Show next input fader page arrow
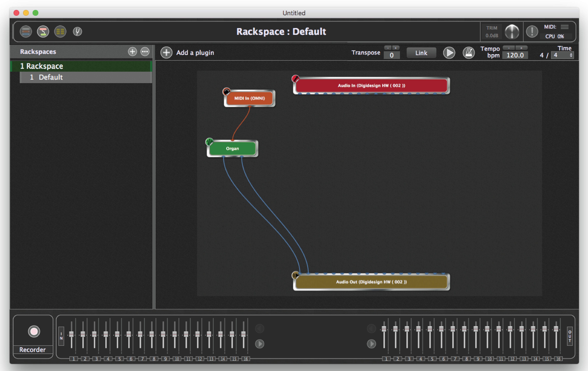Viewport: 588px width, 371px height. 260,344
